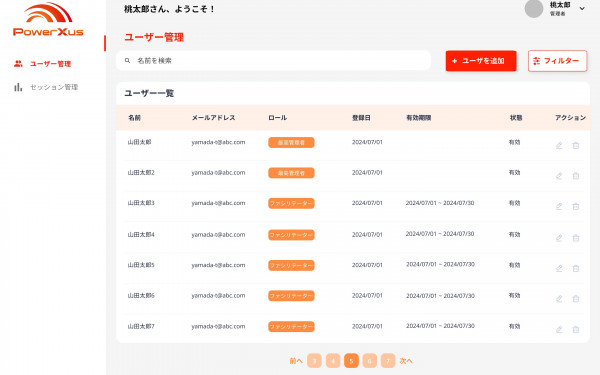Image resolution: width=600 pixels, height=375 pixels.
Task: Click 有効 status in 山田太郎2 row
Action: [x=514, y=173]
